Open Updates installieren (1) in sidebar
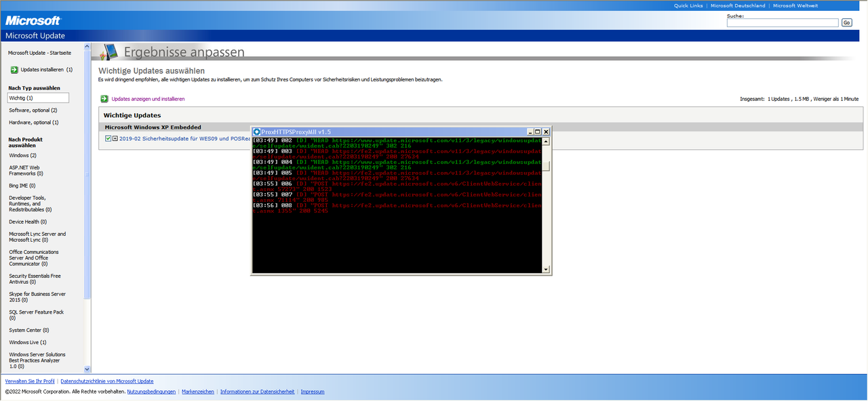 click(47, 70)
